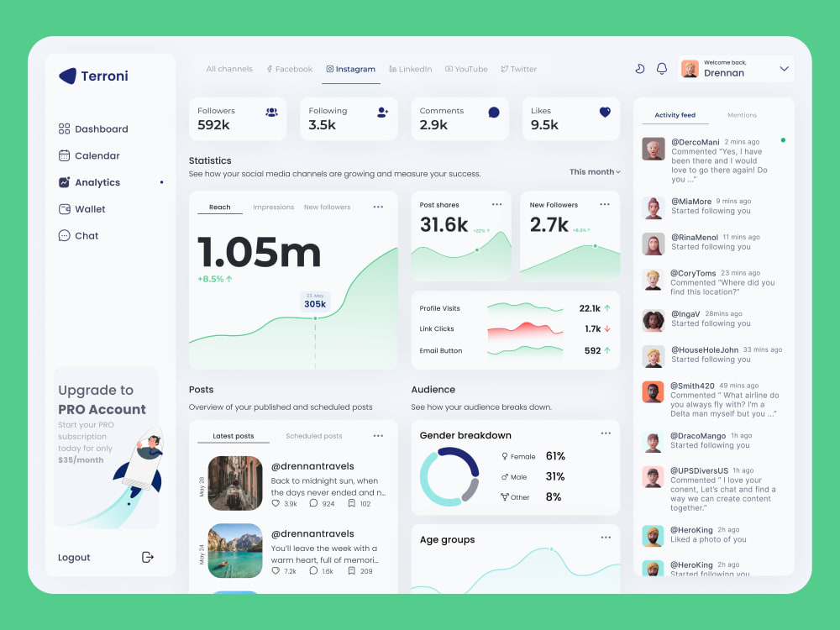
Task: Show the Scheduled posts tab
Action: click(314, 435)
